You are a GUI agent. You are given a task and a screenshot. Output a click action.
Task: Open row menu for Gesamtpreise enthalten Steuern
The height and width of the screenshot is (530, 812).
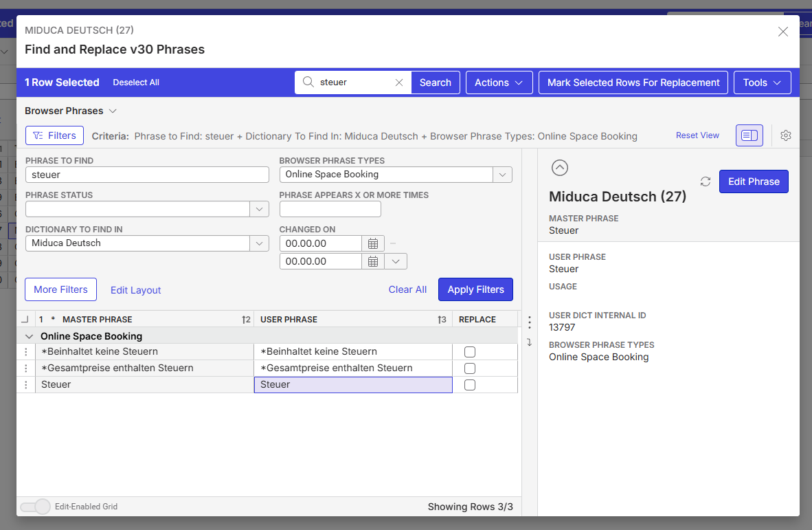26,368
